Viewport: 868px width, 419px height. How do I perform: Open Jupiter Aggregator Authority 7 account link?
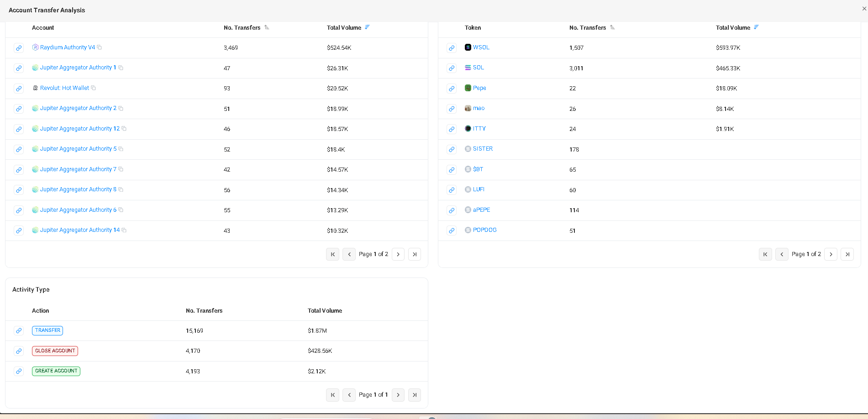78,169
